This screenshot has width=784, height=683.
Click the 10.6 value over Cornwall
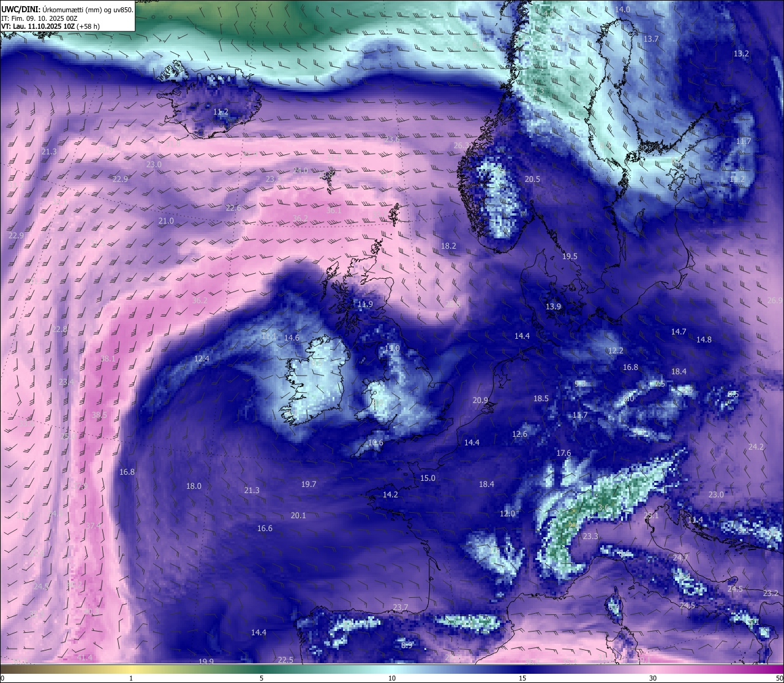tap(375, 442)
